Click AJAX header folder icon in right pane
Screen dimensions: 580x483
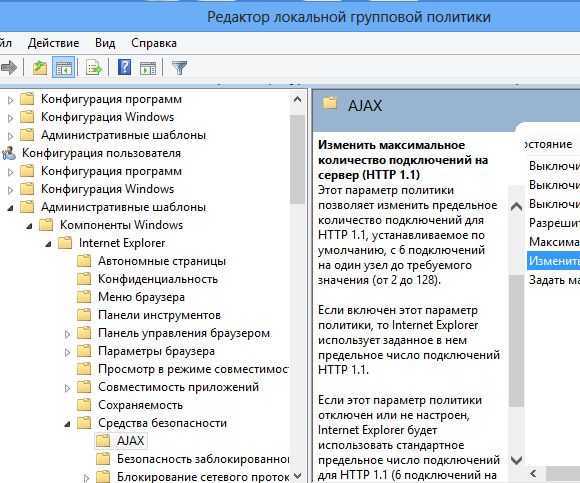pos(330,103)
